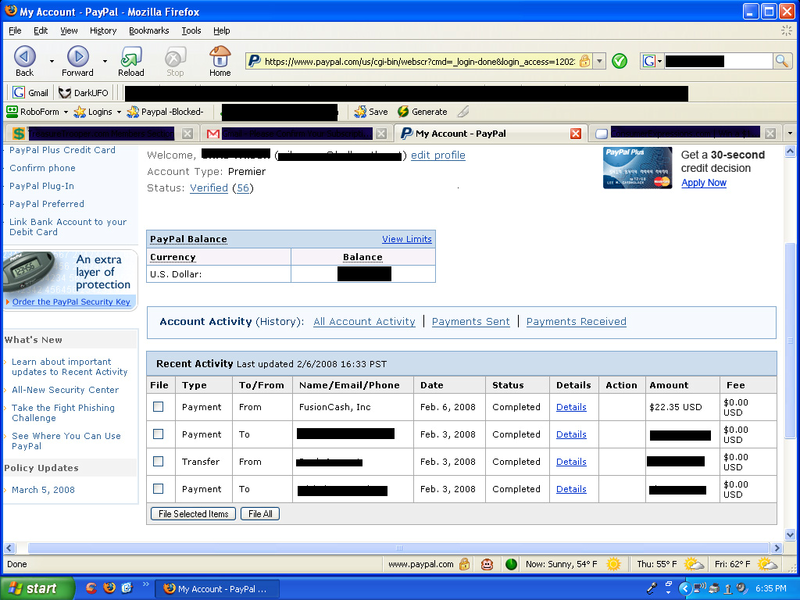Open Details link for FusionCash payment
800x600 pixels.
click(571, 407)
